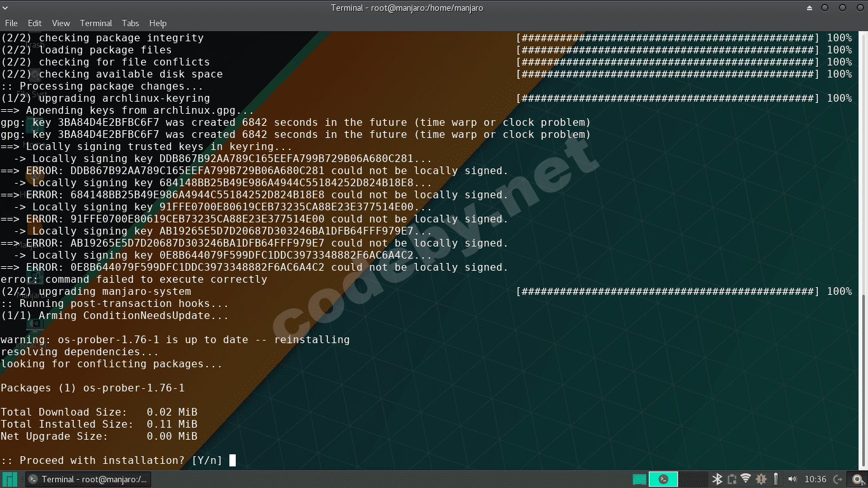
Task: Click the "Locally signing key 91FFE0700E80619C..." line
Action: 223,207
